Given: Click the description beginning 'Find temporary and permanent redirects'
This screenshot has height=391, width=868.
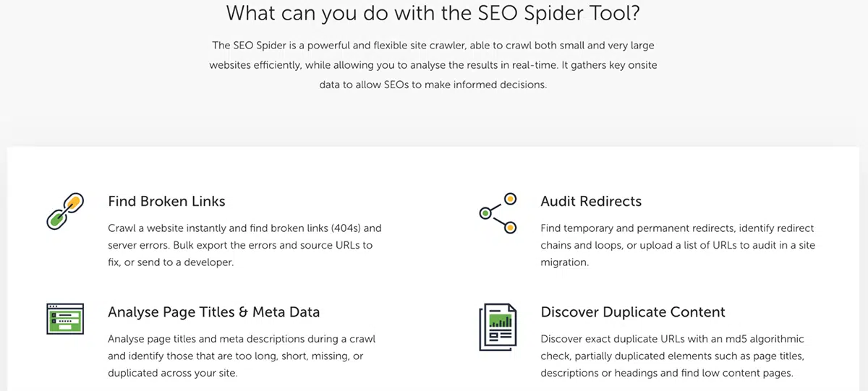Looking at the screenshot, I should (x=678, y=245).
